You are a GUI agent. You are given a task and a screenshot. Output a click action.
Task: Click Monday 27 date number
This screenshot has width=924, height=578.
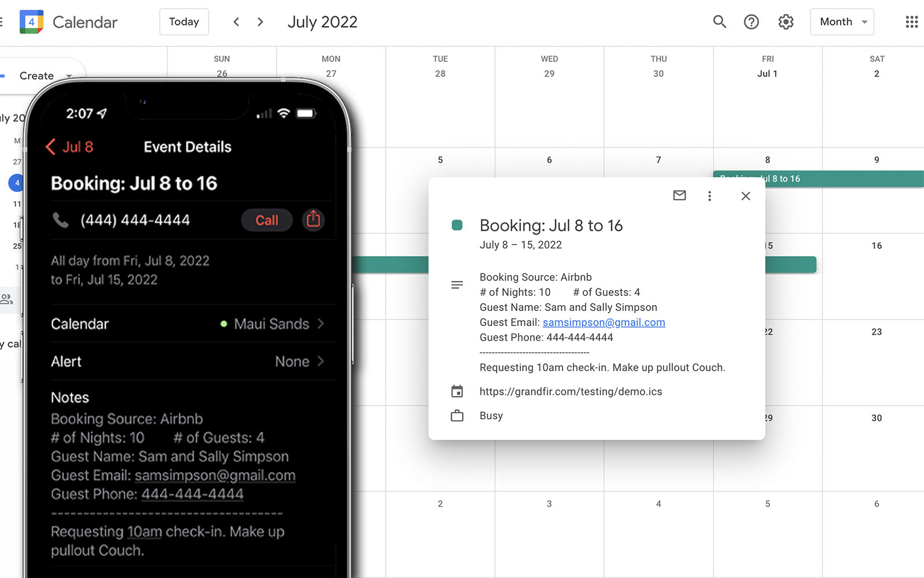(x=331, y=73)
